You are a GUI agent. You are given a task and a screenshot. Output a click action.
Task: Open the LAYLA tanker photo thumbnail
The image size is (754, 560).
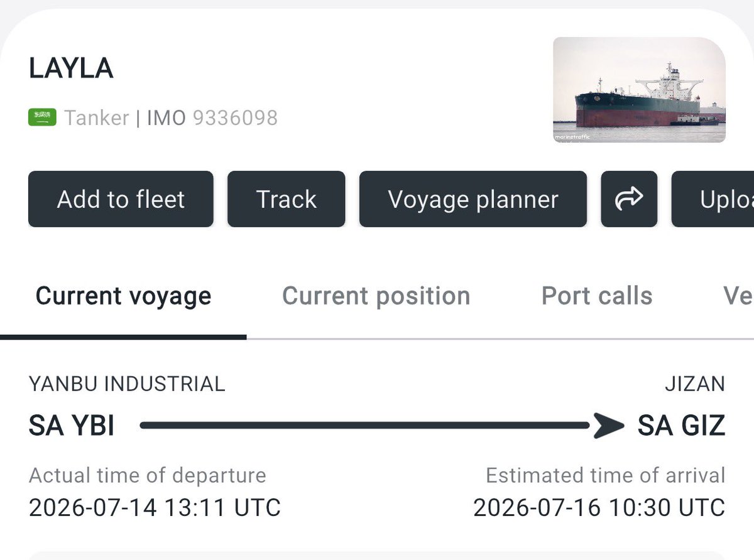pos(639,90)
